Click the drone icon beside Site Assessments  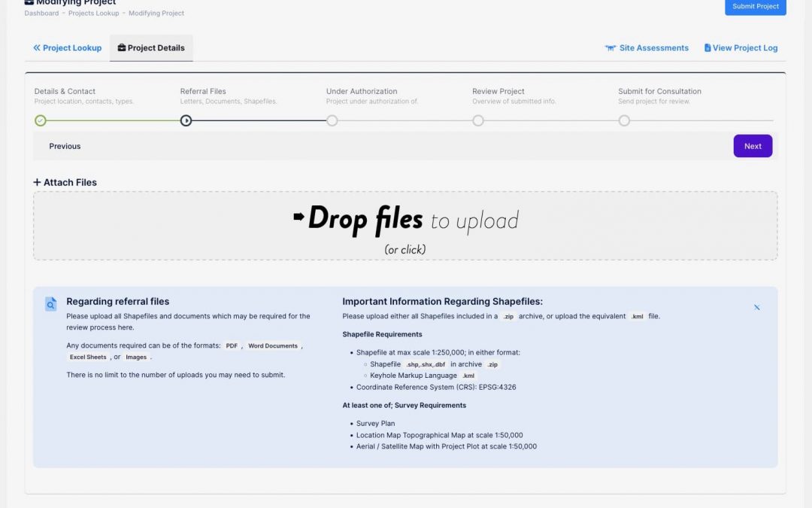point(610,48)
